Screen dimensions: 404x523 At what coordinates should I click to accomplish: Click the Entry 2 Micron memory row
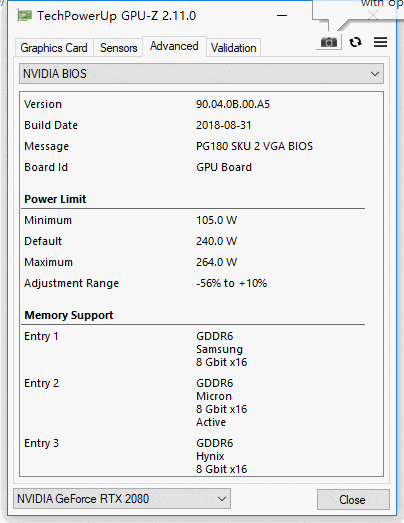[201, 403]
